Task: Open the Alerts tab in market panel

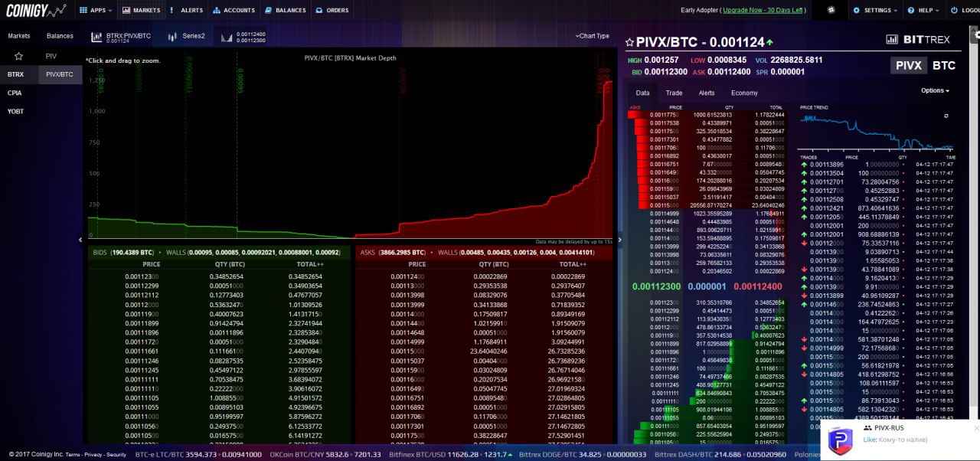Action: click(707, 93)
